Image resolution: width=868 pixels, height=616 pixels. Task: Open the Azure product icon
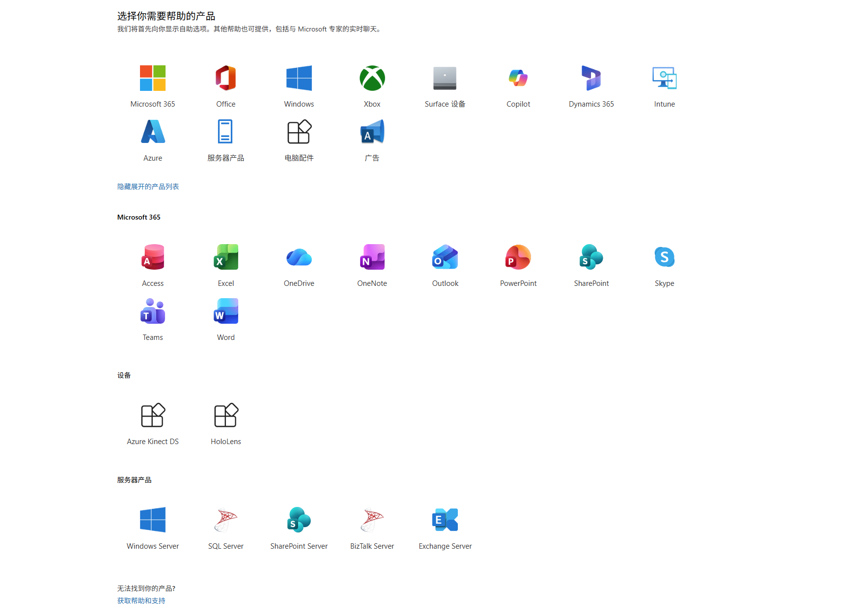153,132
